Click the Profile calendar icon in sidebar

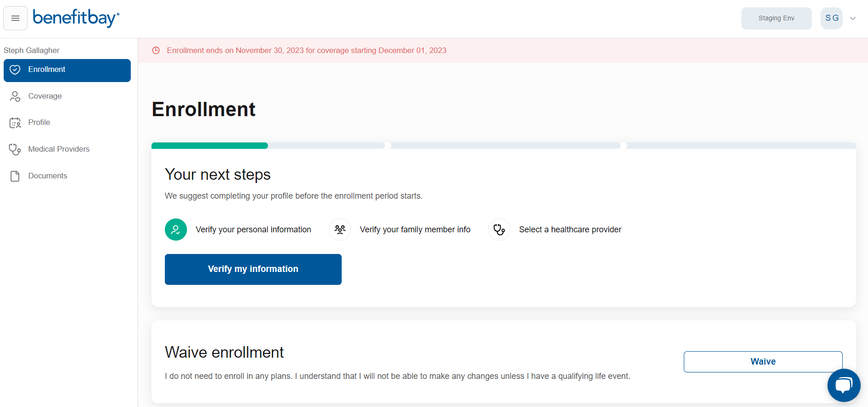15,123
